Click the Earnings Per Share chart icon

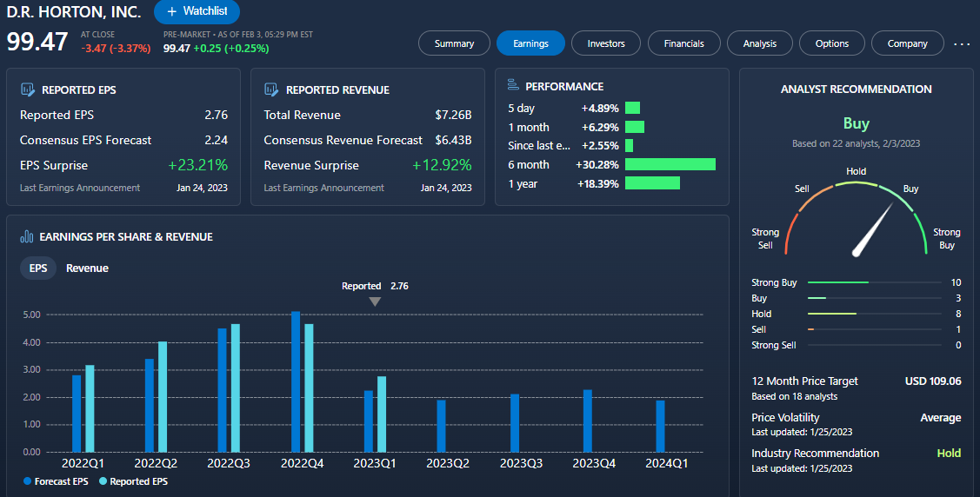(x=27, y=236)
